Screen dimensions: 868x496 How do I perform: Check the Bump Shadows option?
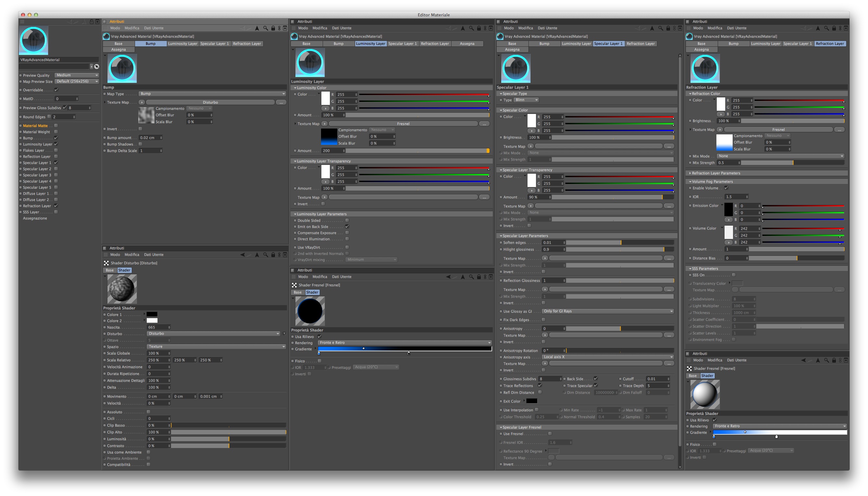[140, 144]
